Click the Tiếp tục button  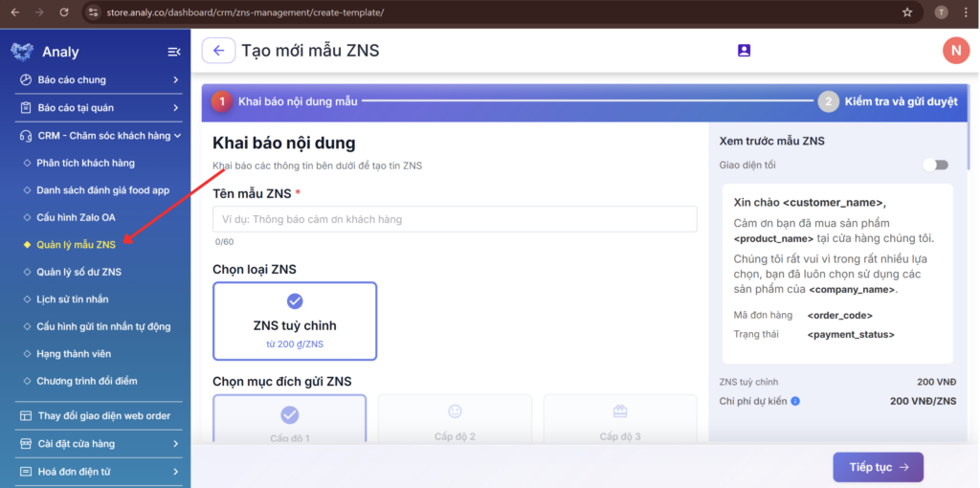(x=878, y=467)
